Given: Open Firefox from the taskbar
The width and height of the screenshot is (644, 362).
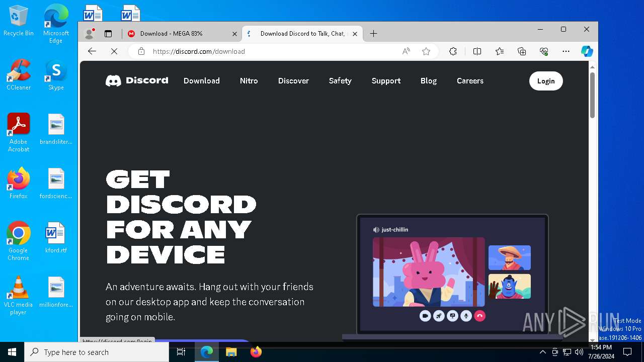Looking at the screenshot, I should click(x=256, y=352).
